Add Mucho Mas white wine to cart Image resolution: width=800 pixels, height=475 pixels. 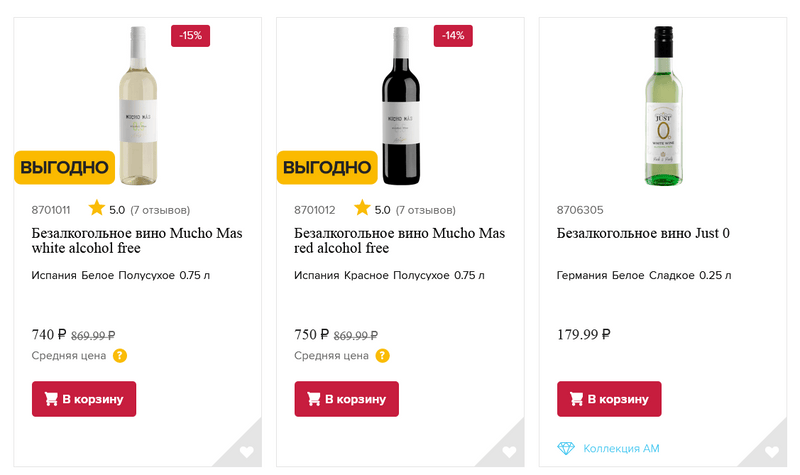click(x=84, y=399)
